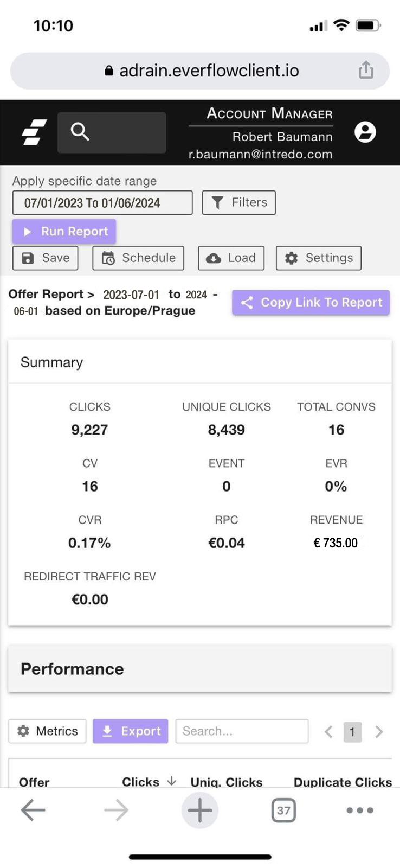This screenshot has height=868, width=400.
Task: Tap the Everflow logo icon
Action: (x=34, y=132)
